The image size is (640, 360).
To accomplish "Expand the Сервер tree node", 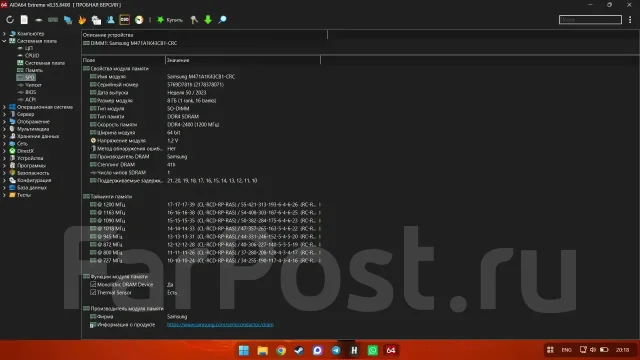I will pos(4,114).
